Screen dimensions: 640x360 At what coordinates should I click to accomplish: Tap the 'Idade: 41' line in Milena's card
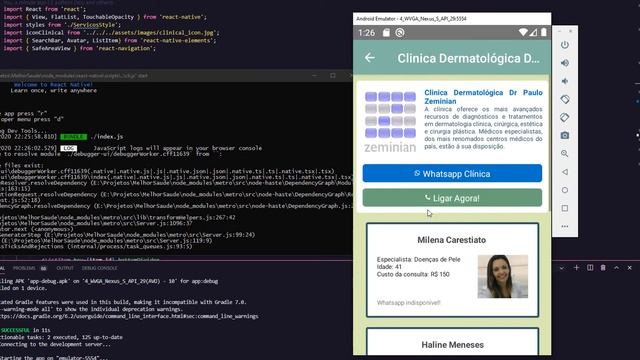[x=389, y=267]
